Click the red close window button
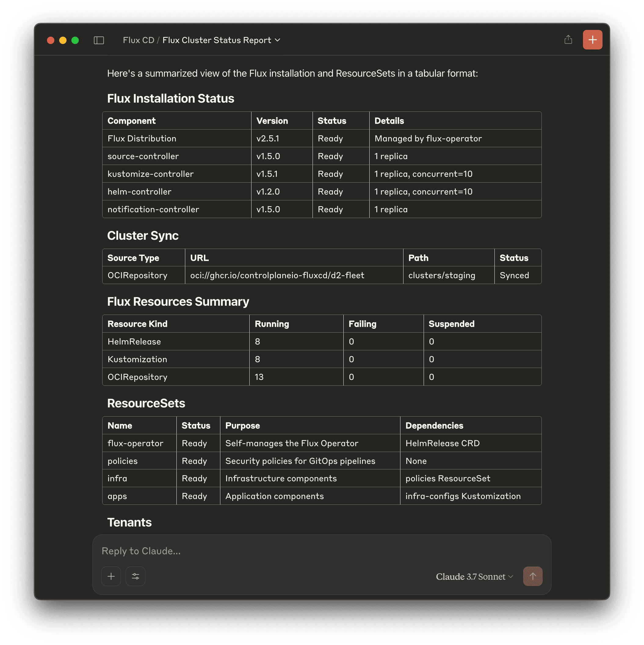This screenshot has height=645, width=644. pyautogui.click(x=51, y=40)
